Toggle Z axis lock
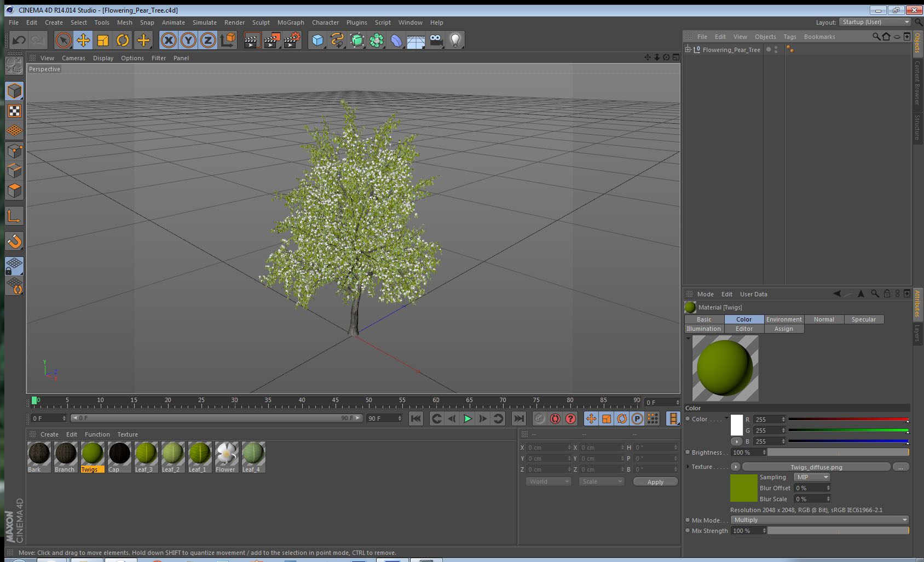The width and height of the screenshot is (924, 562). point(208,40)
